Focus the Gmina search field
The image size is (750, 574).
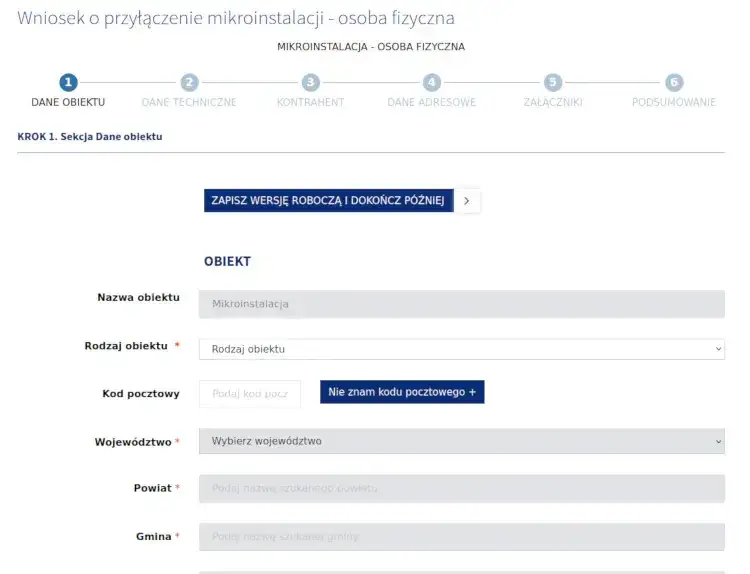tap(462, 537)
